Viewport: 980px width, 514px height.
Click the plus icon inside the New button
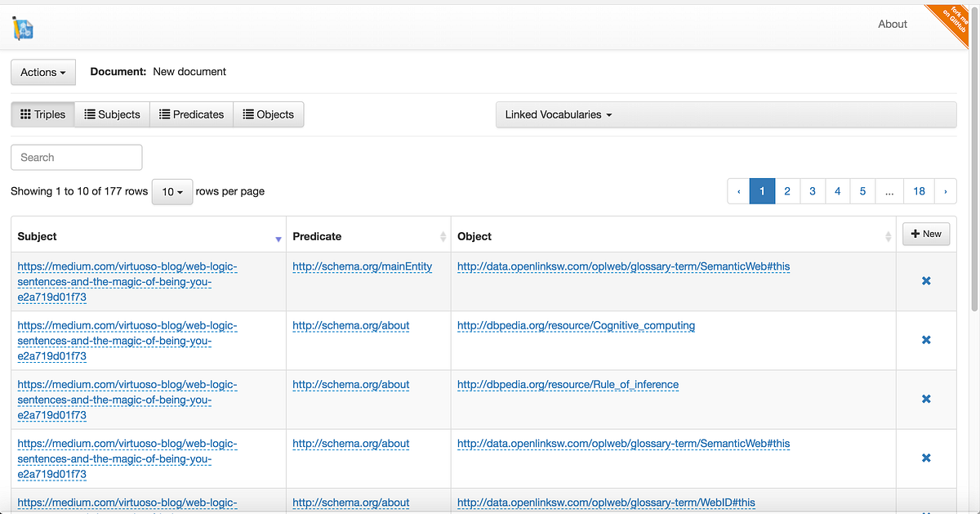click(914, 233)
